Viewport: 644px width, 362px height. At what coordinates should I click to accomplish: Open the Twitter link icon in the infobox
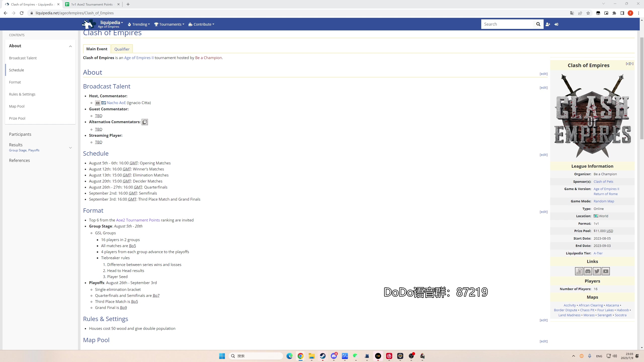pos(597,271)
